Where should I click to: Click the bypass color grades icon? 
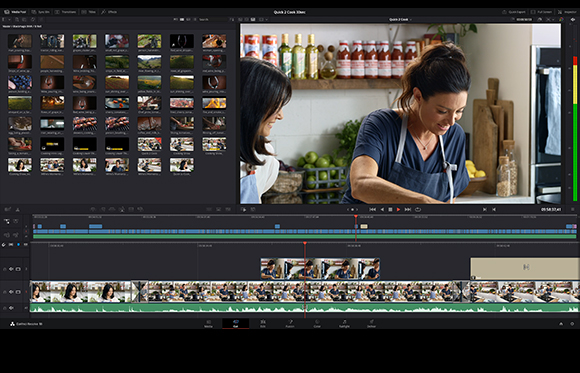540,19
